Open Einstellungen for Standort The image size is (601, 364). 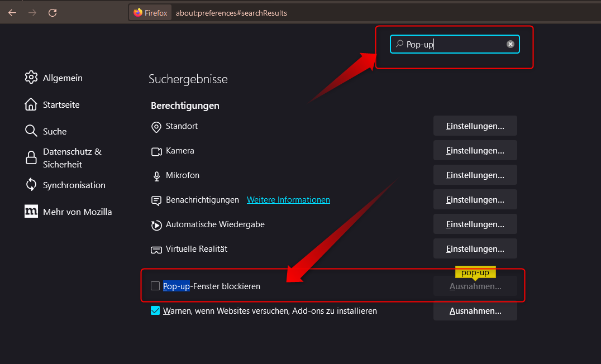(475, 126)
